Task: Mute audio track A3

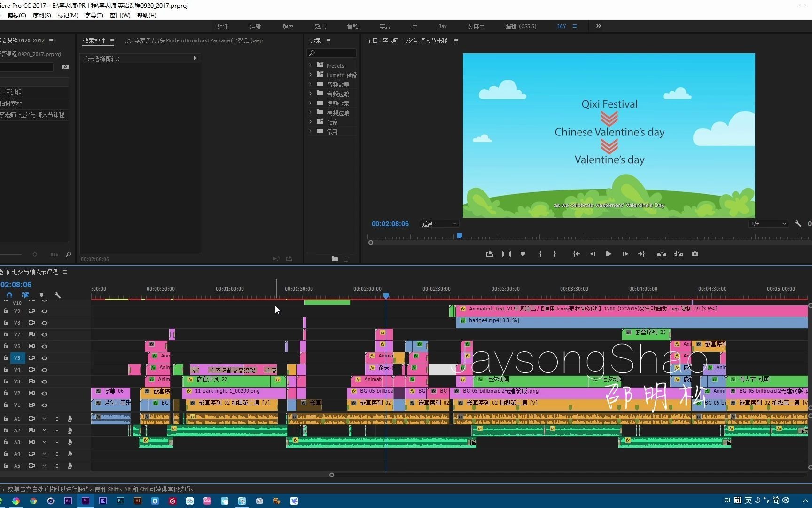Action: [x=44, y=442]
